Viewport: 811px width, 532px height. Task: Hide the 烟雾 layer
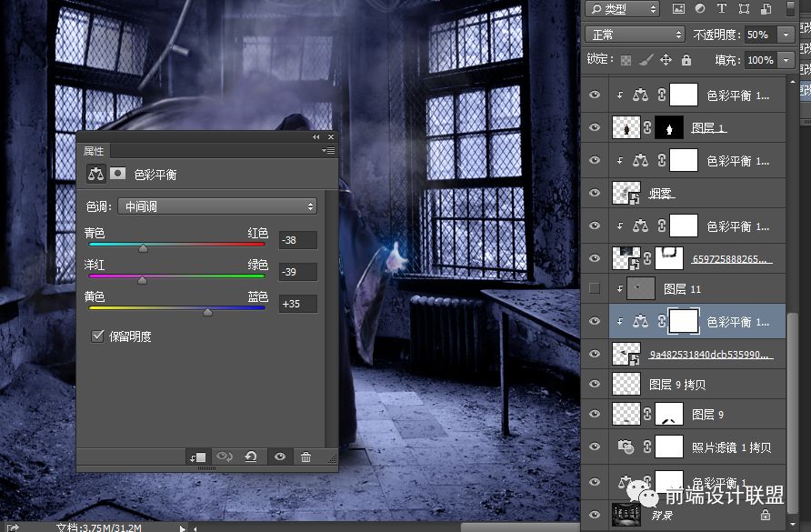595,193
